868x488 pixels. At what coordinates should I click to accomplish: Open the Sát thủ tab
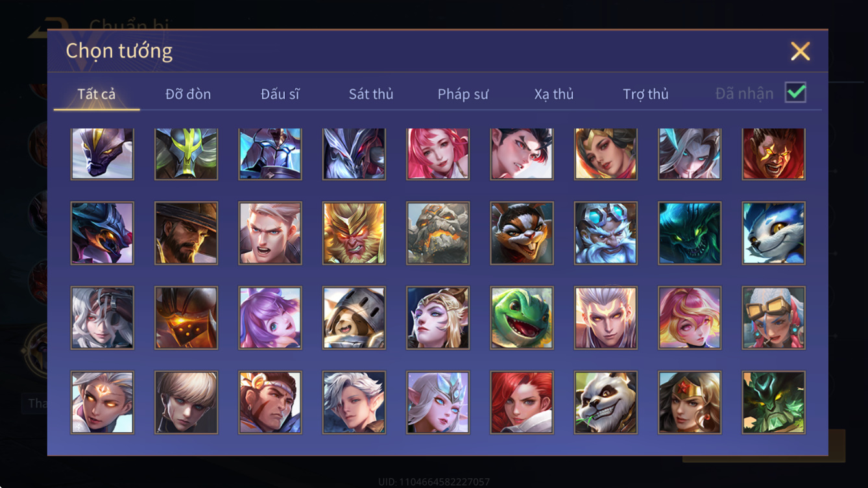tap(371, 94)
